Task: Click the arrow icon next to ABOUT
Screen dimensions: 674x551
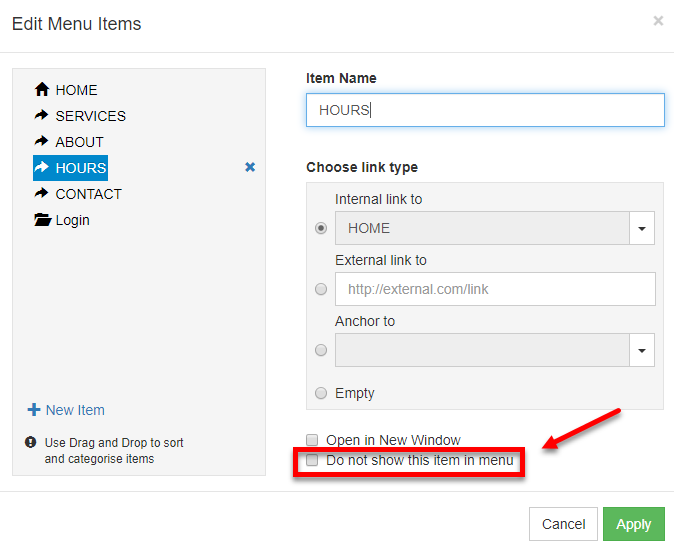Action: pyautogui.click(x=42, y=142)
